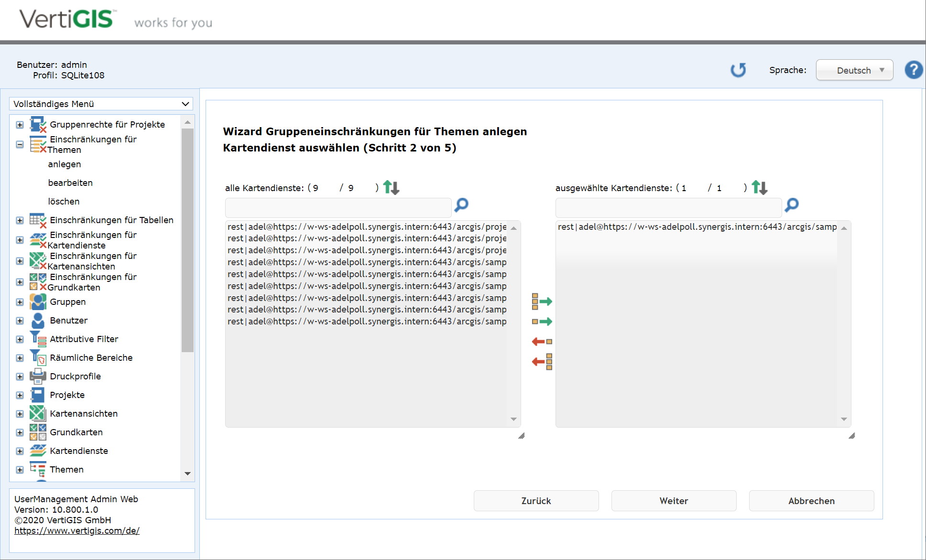The width and height of the screenshot is (926, 560).
Task: Toggle sort order of alle Kartendienste list
Action: click(391, 188)
